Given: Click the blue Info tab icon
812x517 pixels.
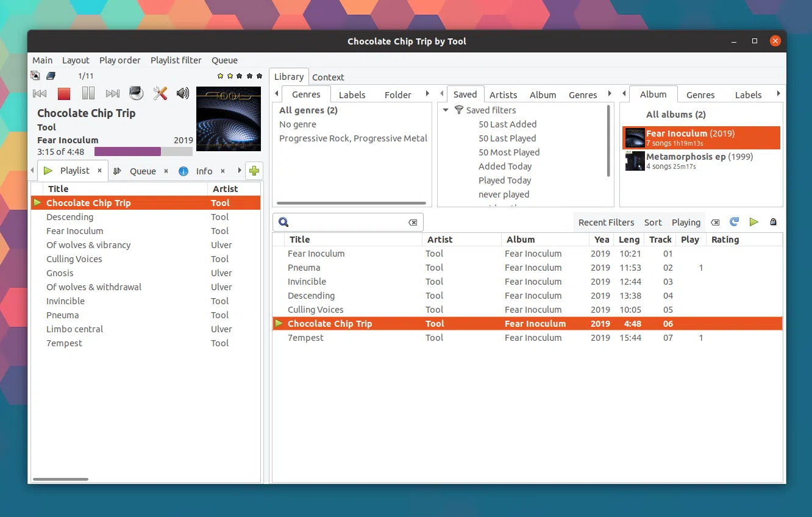Looking at the screenshot, I should [x=183, y=171].
